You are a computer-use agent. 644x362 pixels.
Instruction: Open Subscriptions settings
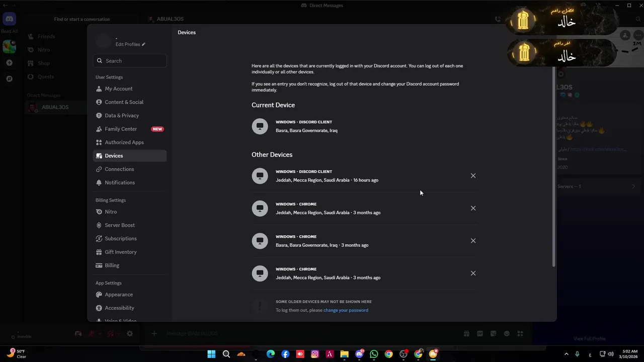(130, 238)
